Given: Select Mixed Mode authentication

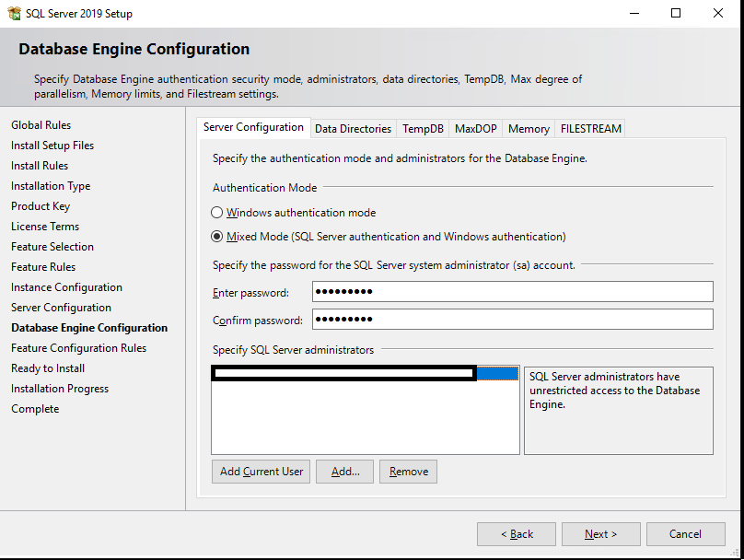Looking at the screenshot, I should pyautogui.click(x=216, y=235).
